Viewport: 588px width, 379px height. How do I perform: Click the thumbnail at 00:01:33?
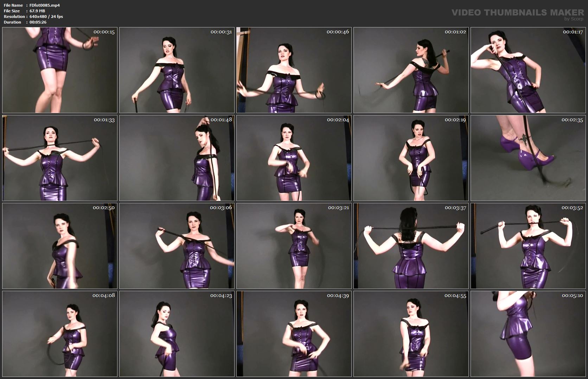pos(60,158)
